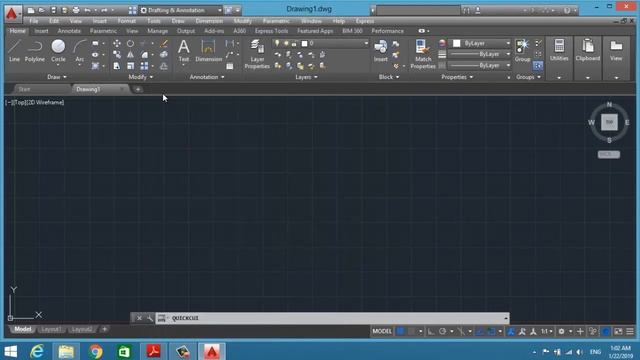Click the Erase tool in Modify panel
The image size is (640, 360).
[164, 43]
